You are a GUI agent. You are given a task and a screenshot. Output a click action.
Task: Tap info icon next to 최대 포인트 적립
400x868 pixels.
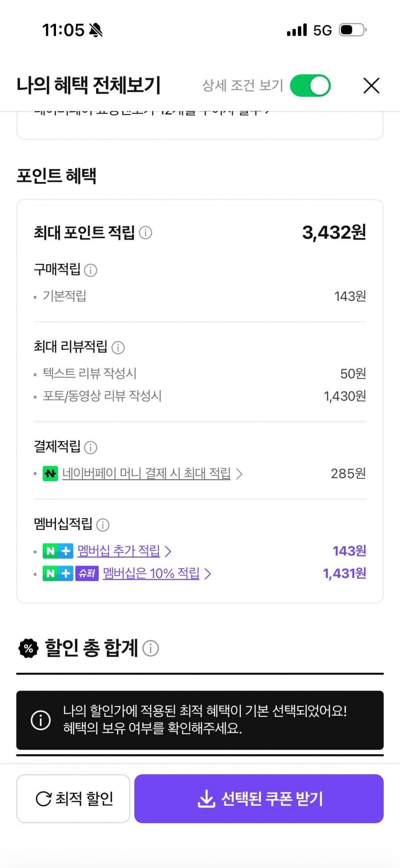point(145,232)
